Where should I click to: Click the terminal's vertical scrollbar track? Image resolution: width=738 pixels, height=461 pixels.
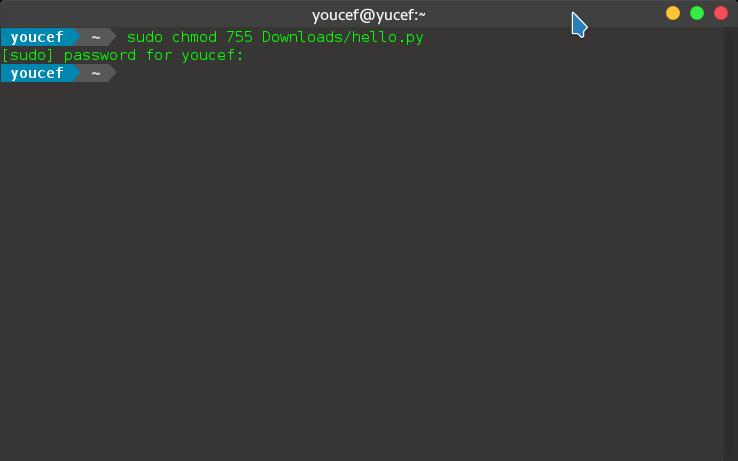point(730,244)
